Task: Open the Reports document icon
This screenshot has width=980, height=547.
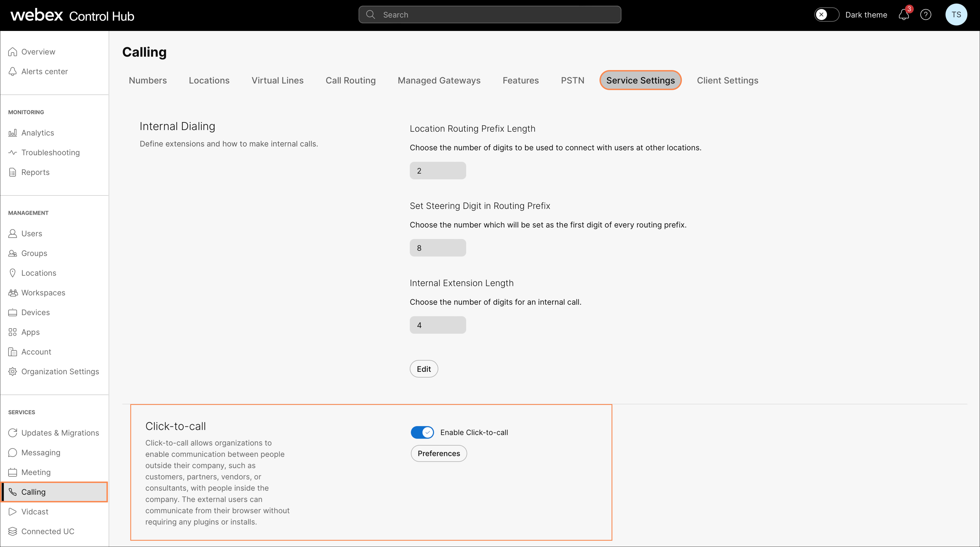Action: coord(13,172)
